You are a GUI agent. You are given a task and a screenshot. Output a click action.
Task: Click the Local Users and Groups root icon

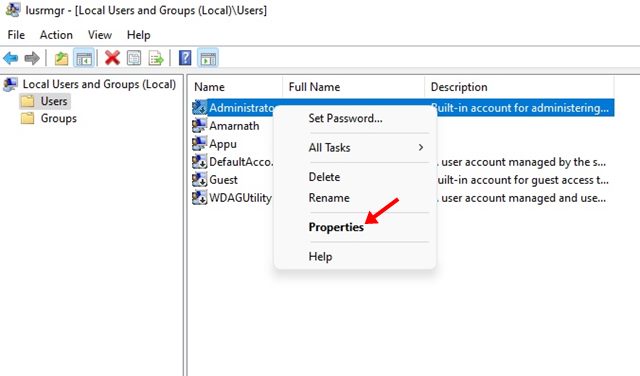10,84
